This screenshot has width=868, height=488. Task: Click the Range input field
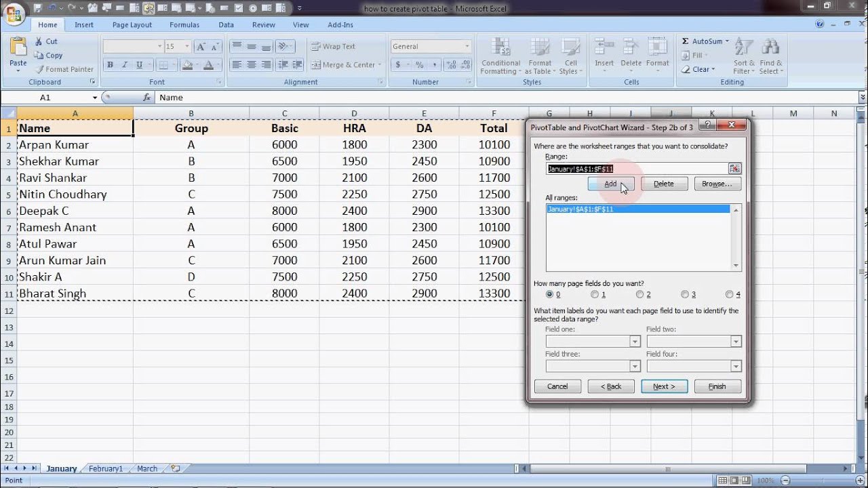coord(637,169)
